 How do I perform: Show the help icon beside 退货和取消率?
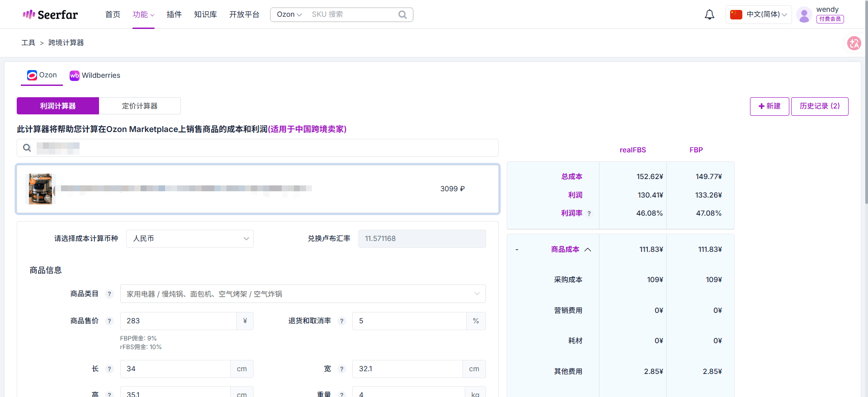point(342,321)
